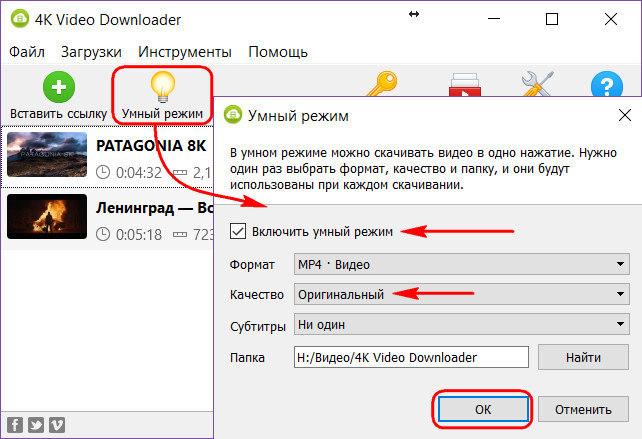Click the Папка path input field

click(411, 357)
